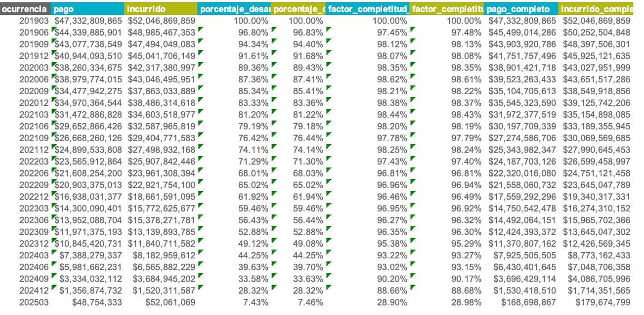Click ocurrencia cell 202206

click(x=33, y=173)
